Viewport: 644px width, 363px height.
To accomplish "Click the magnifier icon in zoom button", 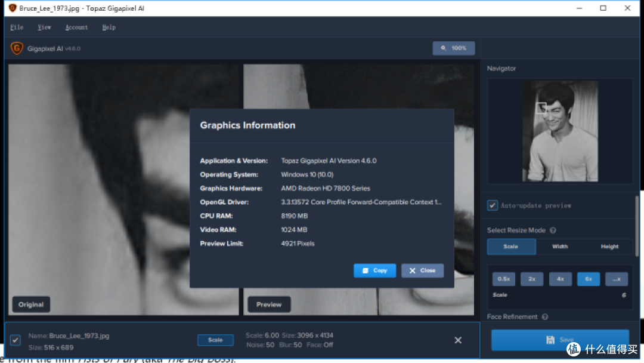I will click(444, 48).
